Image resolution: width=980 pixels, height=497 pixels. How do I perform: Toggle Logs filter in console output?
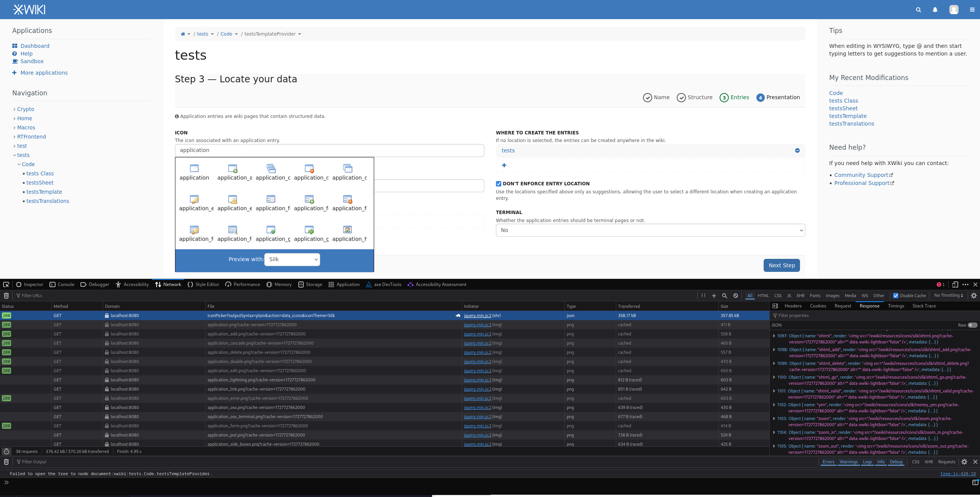click(x=867, y=462)
